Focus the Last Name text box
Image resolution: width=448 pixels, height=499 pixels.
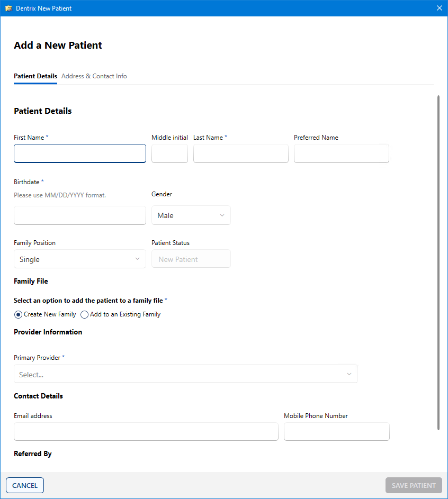click(x=240, y=153)
